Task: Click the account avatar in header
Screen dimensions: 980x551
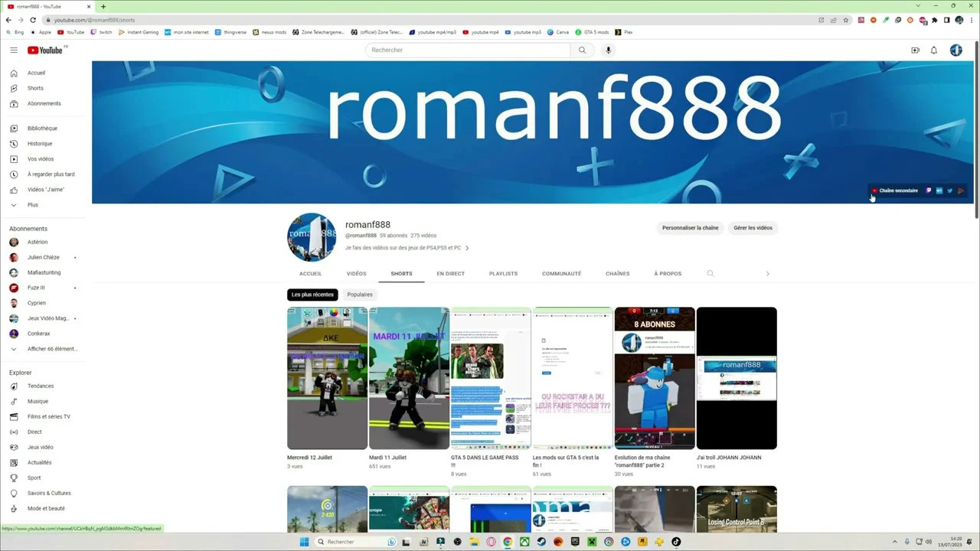Action: tap(955, 51)
